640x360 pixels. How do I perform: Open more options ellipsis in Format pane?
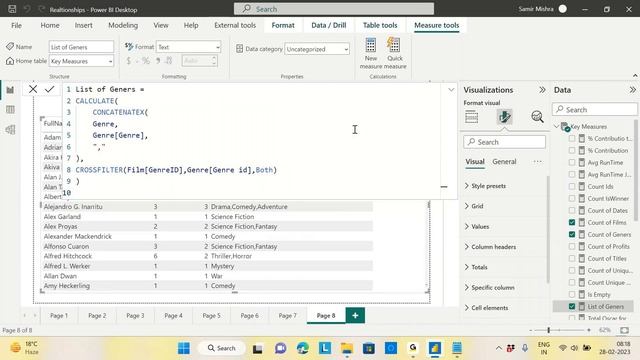[537, 162]
